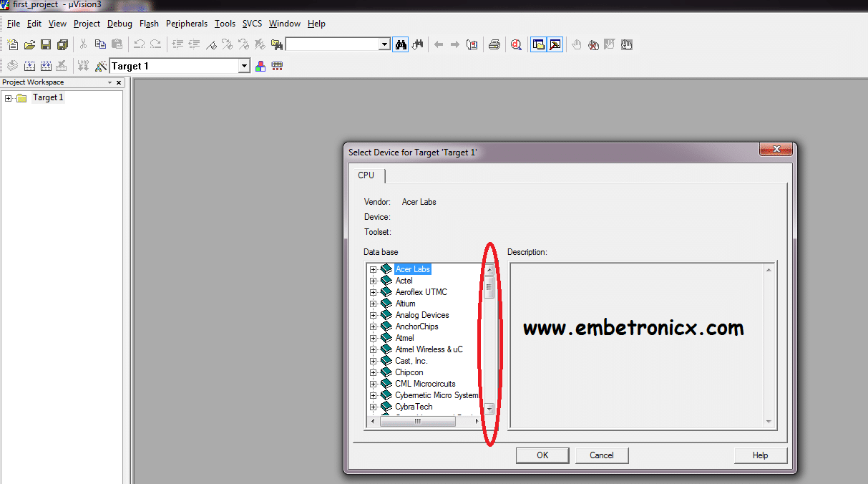Open the Peripherals menu
The width and height of the screenshot is (868, 484).
point(186,24)
